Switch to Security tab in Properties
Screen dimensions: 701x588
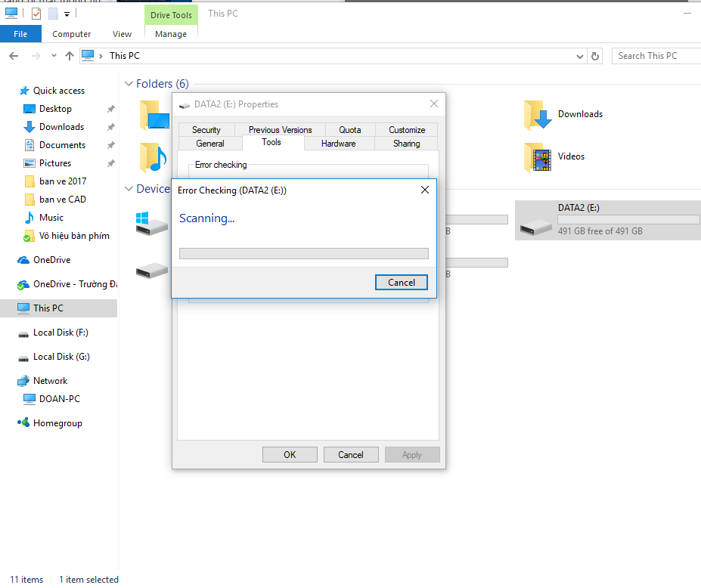point(206,129)
